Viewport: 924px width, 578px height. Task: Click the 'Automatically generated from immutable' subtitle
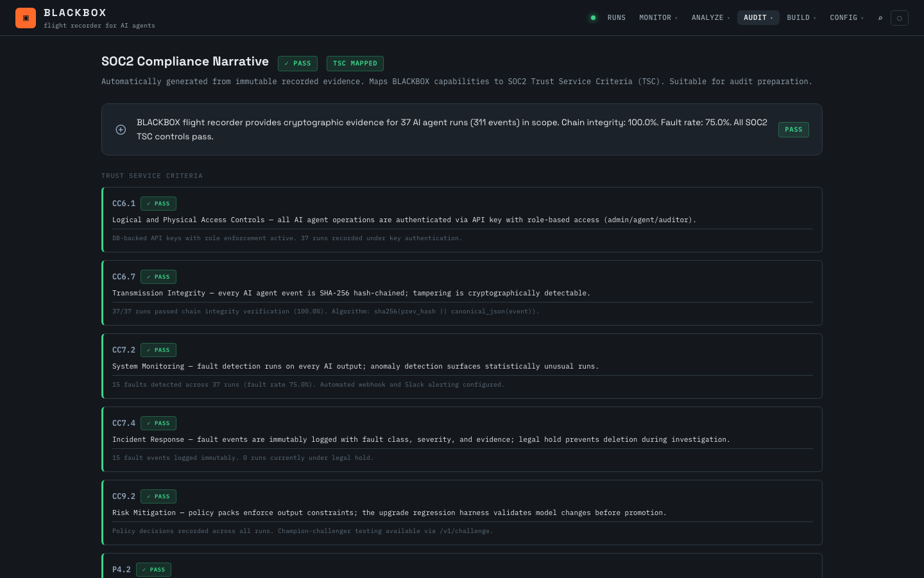[x=457, y=82]
